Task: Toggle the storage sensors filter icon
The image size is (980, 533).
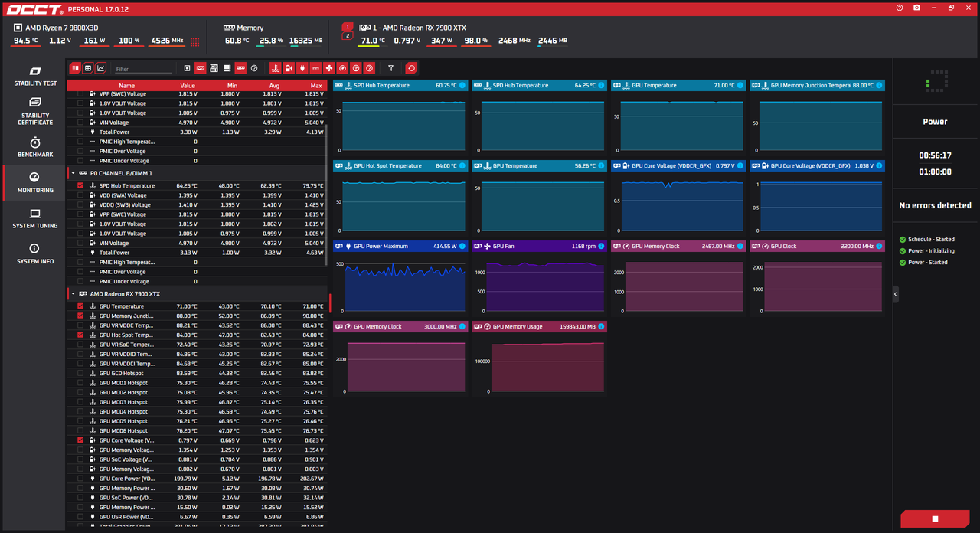Action: (x=227, y=68)
